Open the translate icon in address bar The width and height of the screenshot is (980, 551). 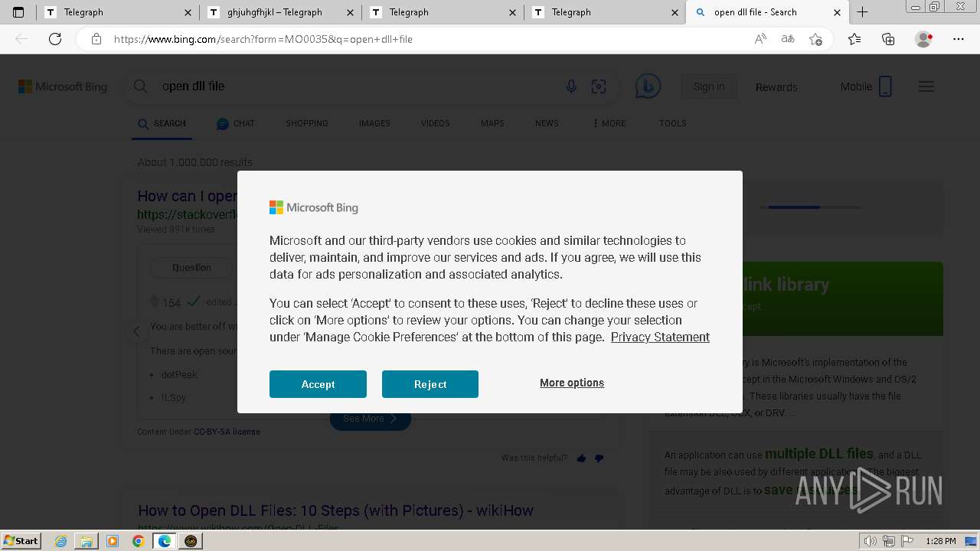point(788,39)
